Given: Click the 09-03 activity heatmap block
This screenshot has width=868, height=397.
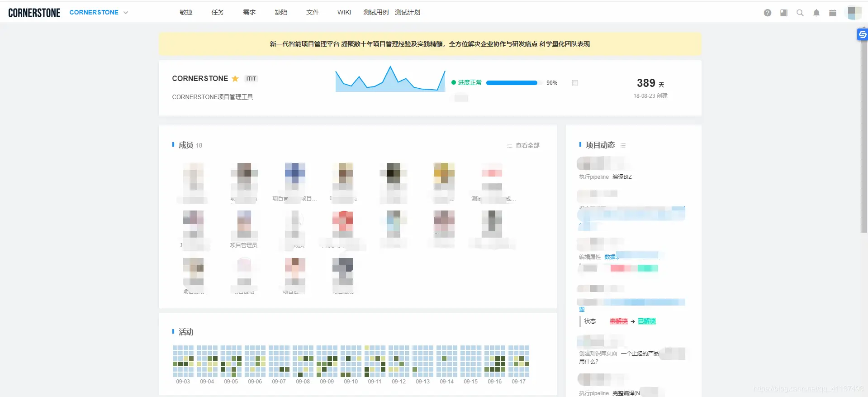Looking at the screenshot, I should click(183, 361).
